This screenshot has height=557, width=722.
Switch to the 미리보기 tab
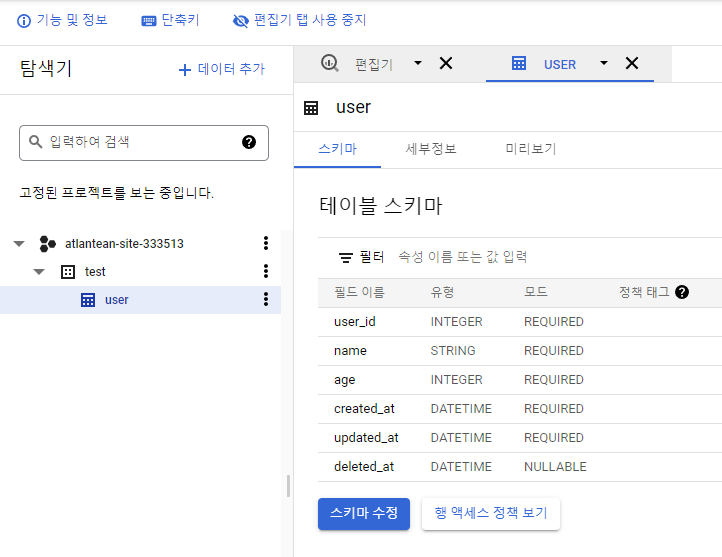point(531,149)
